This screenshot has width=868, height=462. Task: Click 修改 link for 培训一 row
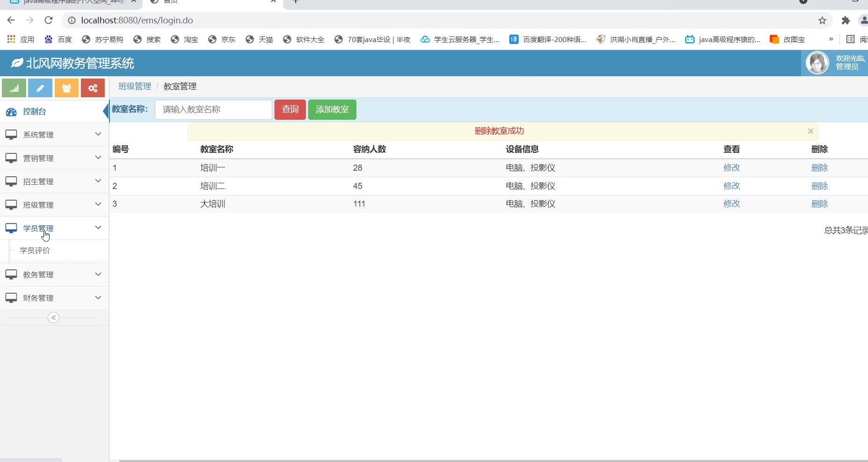tap(731, 168)
